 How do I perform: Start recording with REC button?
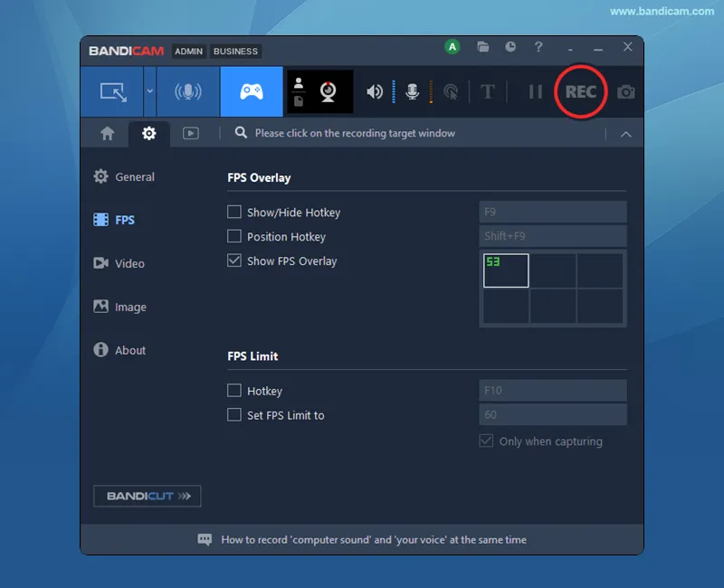click(581, 92)
